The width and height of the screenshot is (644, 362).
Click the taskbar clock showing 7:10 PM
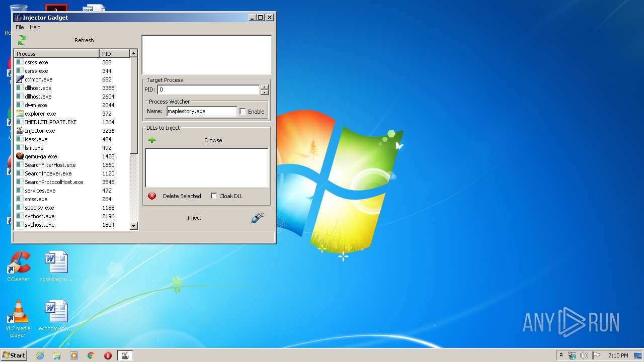(618, 355)
